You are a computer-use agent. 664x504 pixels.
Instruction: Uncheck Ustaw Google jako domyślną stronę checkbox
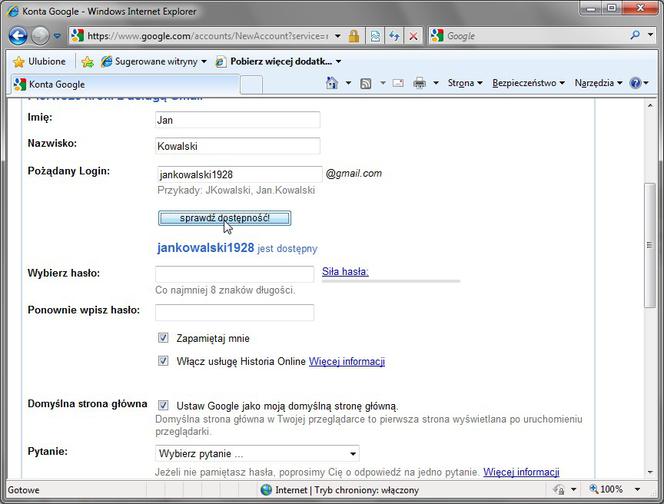tap(163, 405)
